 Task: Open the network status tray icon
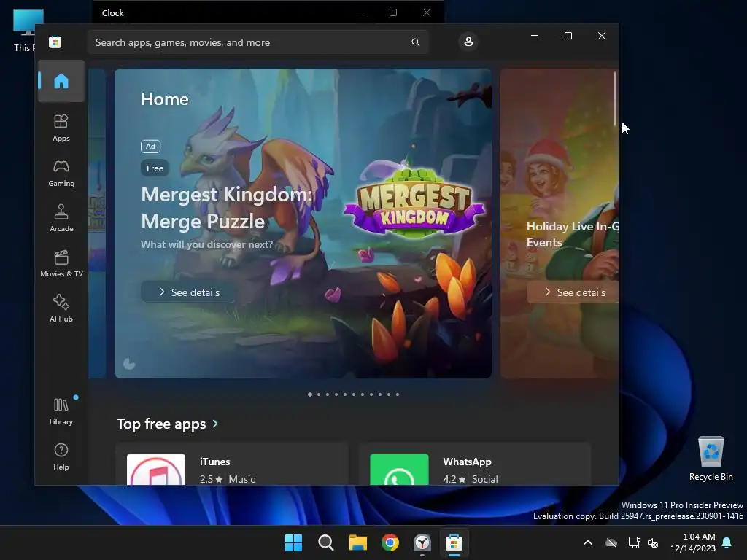coord(634,542)
